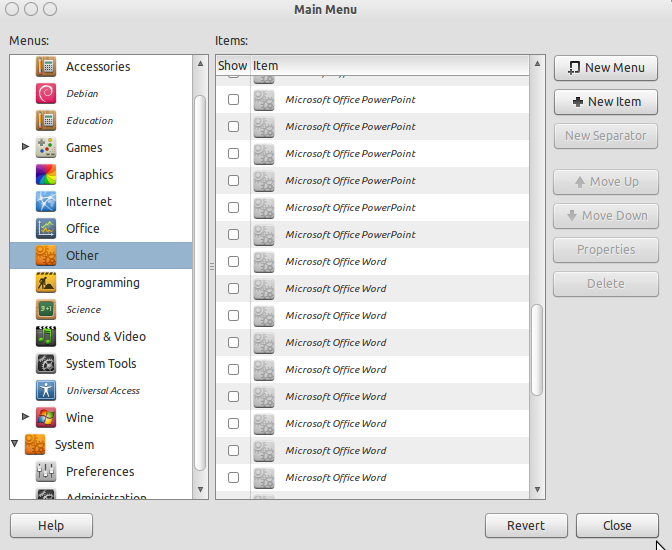672x550 pixels.
Task: Choose the Universal Access menu
Action: [x=103, y=391]
